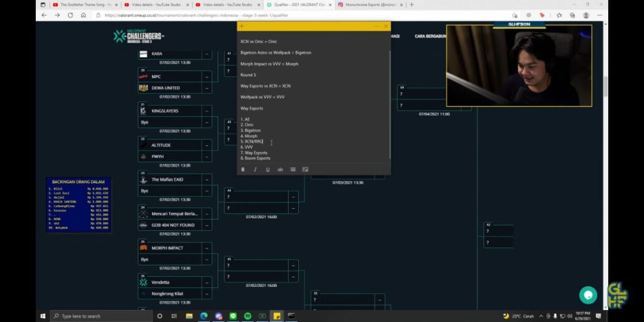The height and width of the screenshot is (322, 644).
Task: Close The Godfather Theme Song tab
Action: (x=116, y=4)
